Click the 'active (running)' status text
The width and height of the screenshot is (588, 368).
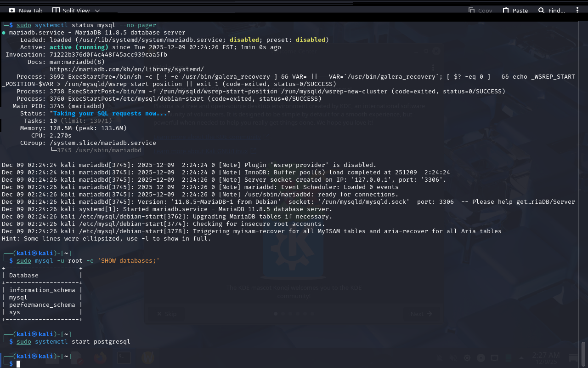(79, 47)
